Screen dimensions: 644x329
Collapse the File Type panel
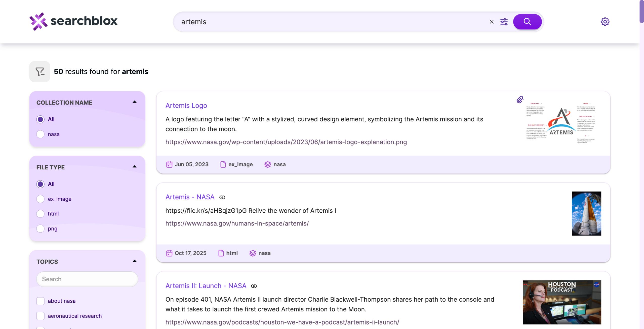coord(135,167)
